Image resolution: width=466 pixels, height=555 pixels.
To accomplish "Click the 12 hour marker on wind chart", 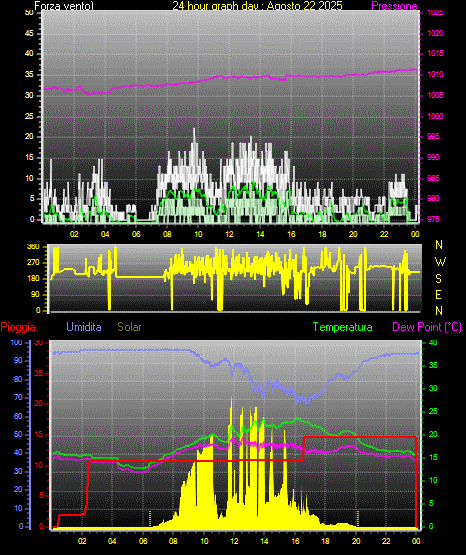I will 229,234.
